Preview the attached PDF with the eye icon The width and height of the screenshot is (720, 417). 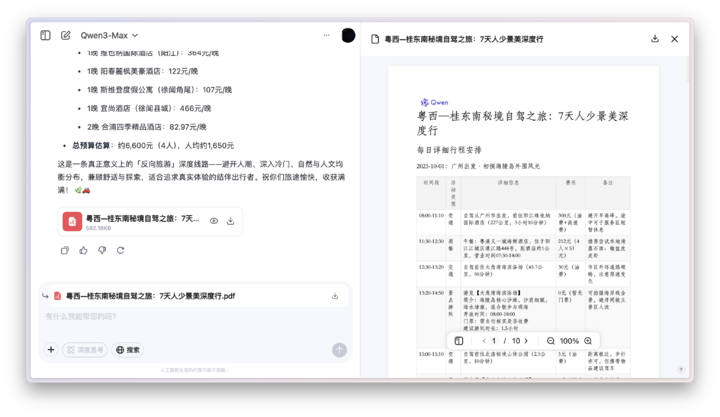point(214,221)
